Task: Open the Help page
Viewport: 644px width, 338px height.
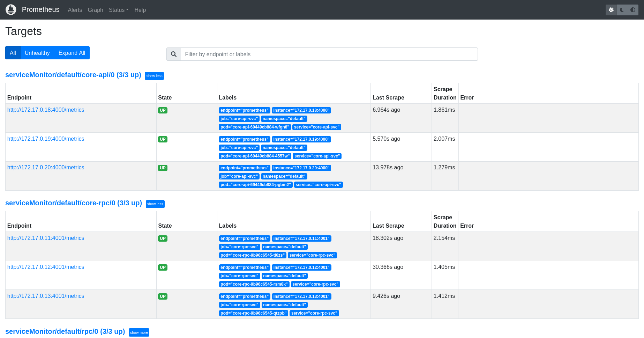Action: (140, 10)
